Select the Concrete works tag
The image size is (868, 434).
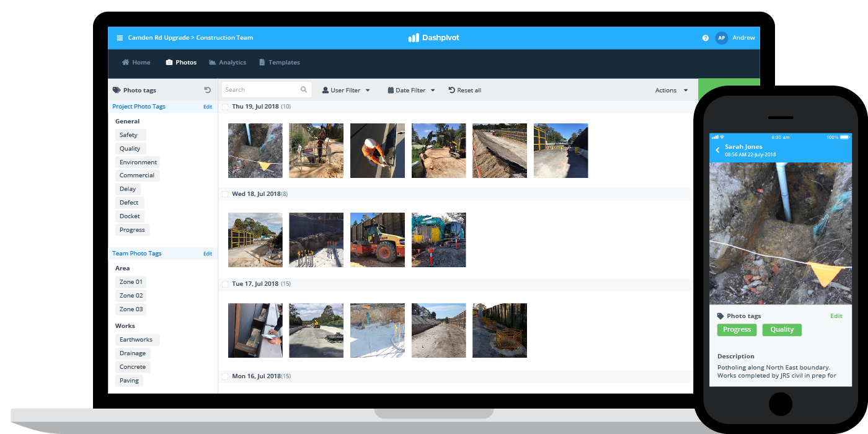133,367
